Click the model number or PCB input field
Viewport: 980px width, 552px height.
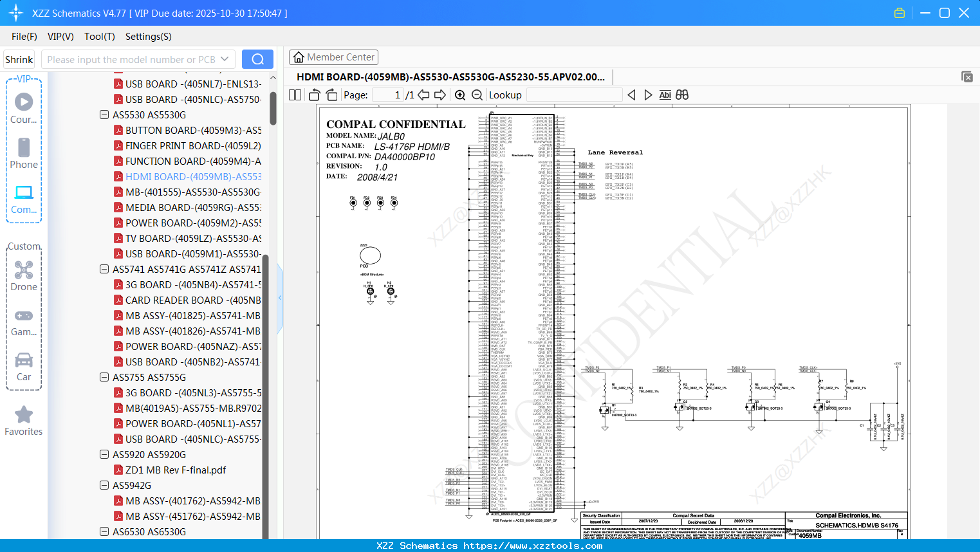coord(131,59)
